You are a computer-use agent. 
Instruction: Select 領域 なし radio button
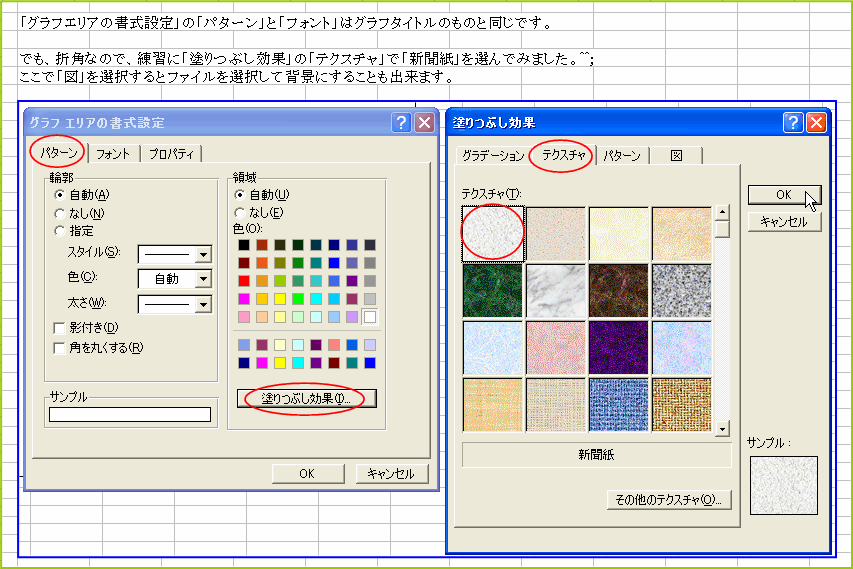(x=239, y=212)
